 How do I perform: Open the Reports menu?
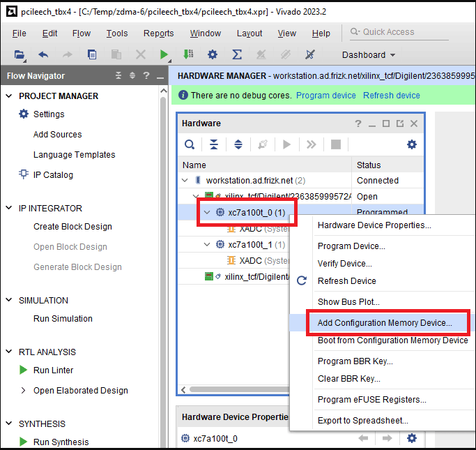tap(158, 33)
